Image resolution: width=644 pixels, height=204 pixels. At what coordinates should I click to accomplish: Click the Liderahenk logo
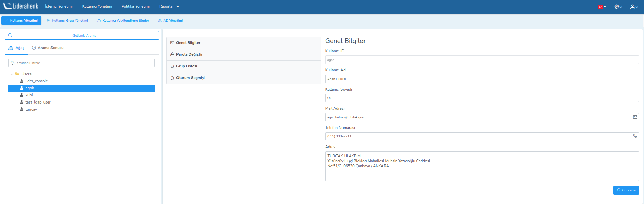[x=21, y=6]
